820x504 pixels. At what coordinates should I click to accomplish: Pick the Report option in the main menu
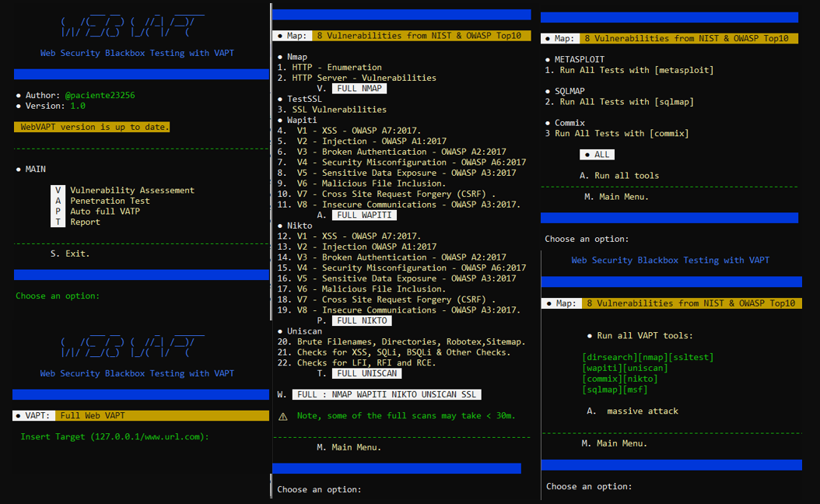click(86, 222)
